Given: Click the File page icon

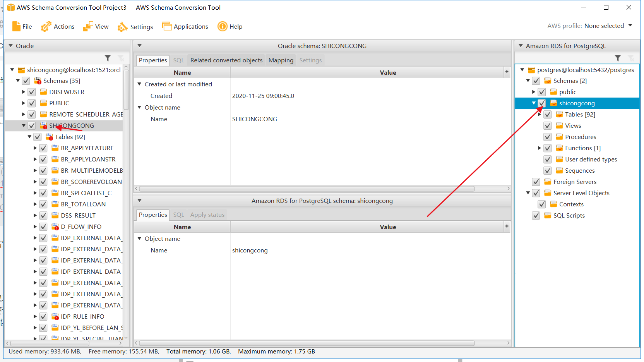Looking at the screenshot, I should coord(16,26).
